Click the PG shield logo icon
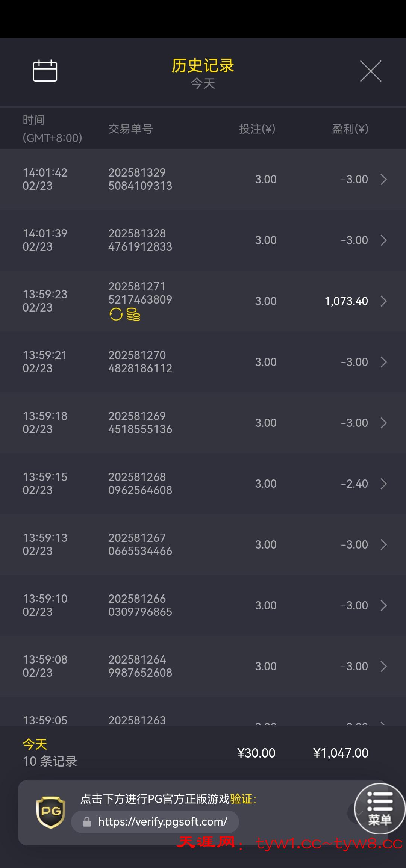This screenshot has height=868, width=406. pos(51,812)
